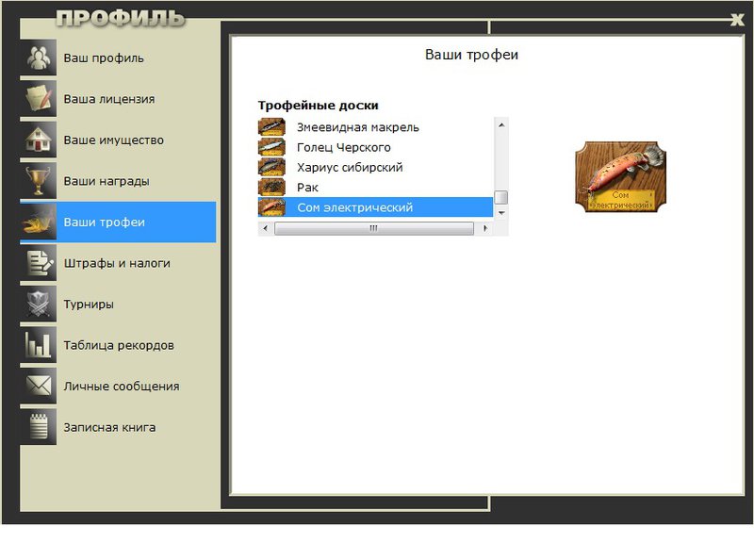Click the Записная книга notepad icon

(x=39, y=427)
